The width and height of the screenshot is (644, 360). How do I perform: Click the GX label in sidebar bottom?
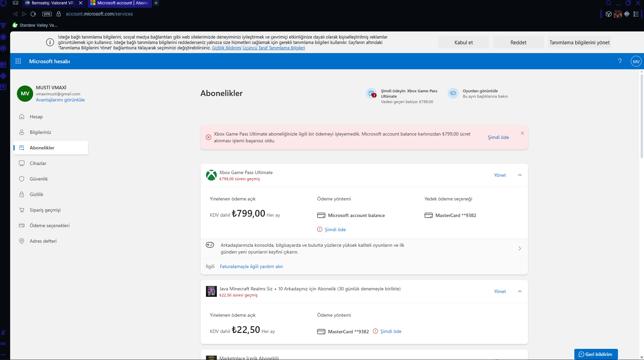click(3, 343)
